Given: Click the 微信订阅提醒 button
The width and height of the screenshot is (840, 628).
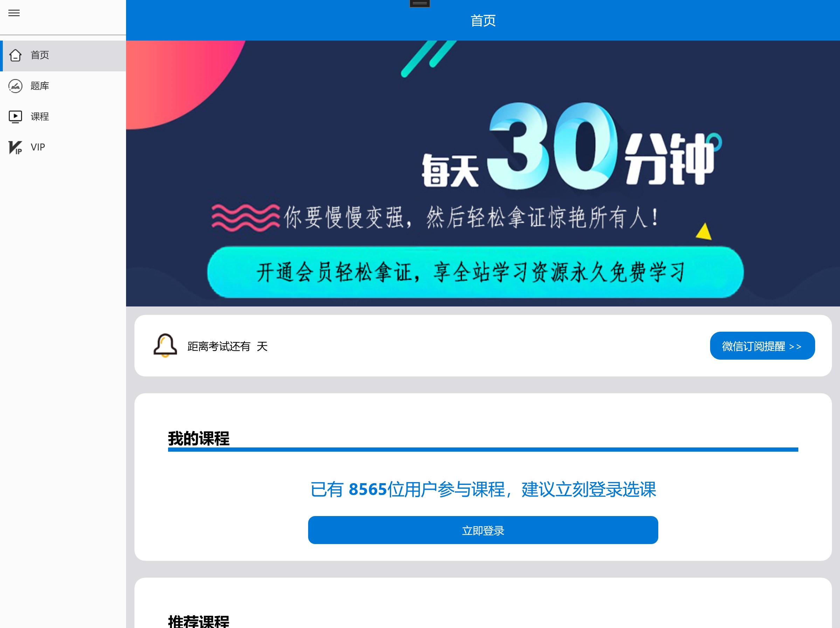Looking at the screenshot, I should point(762,346).
